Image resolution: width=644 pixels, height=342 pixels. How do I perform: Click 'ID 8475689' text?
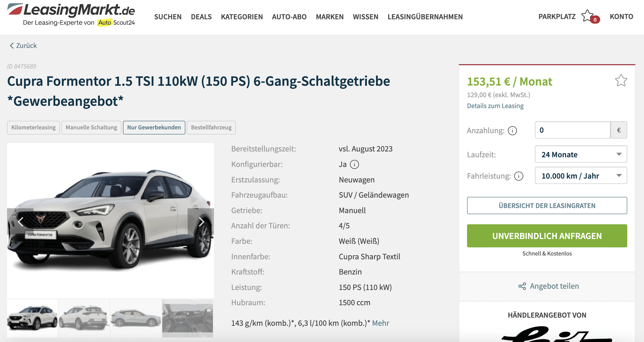pos(22,66)
